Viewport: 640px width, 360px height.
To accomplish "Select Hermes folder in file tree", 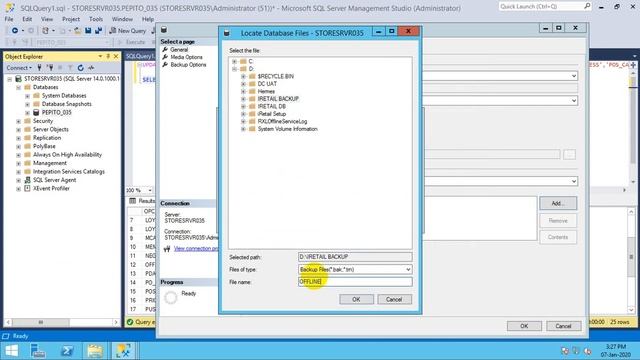I will (x=266, y=91).
